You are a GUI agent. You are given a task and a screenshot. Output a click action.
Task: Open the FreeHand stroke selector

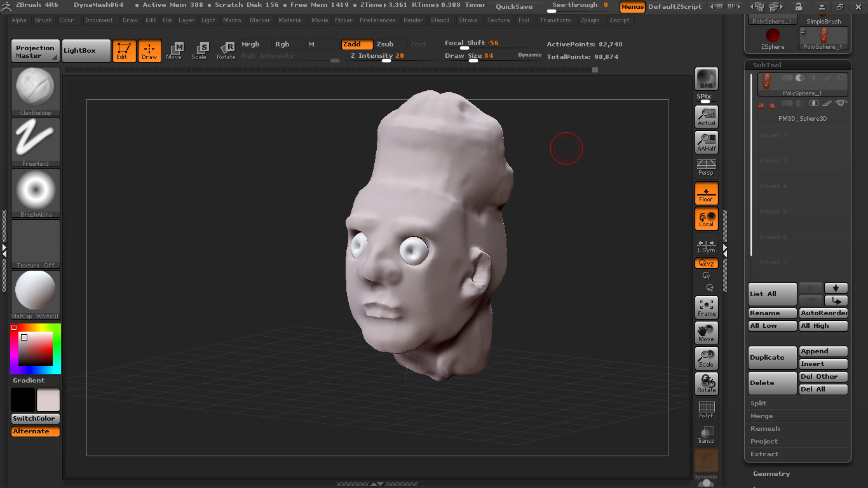(x=36, y=141)
